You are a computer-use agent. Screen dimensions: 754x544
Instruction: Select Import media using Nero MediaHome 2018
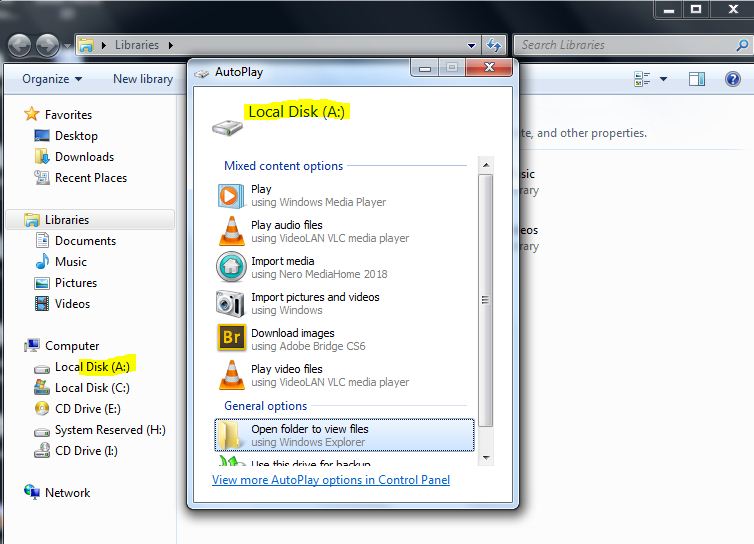pyautogui.click(x=344, y=267)
